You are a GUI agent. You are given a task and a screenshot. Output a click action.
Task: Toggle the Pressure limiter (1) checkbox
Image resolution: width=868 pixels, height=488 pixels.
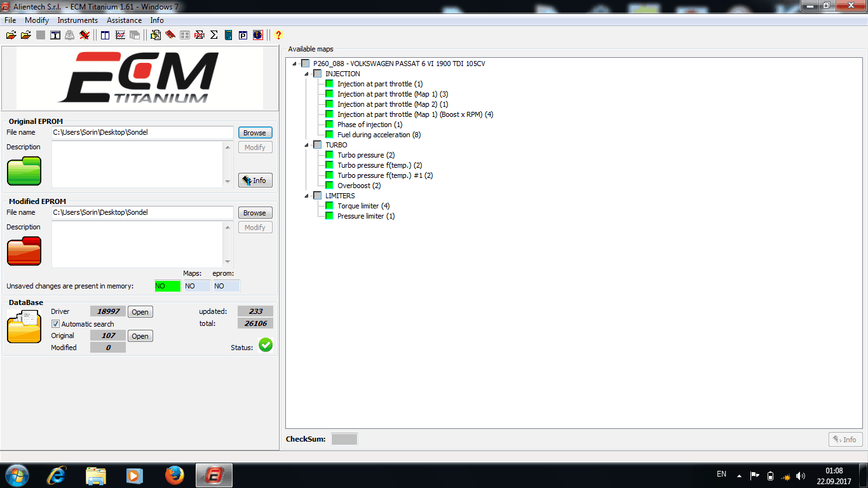coord(330,216)
